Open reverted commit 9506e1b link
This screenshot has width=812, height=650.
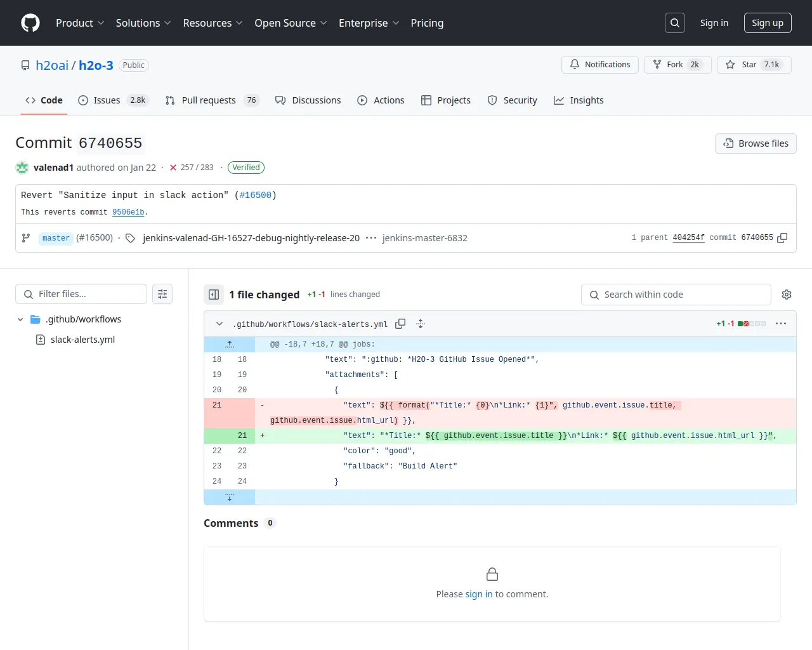(x=128, y=212)
